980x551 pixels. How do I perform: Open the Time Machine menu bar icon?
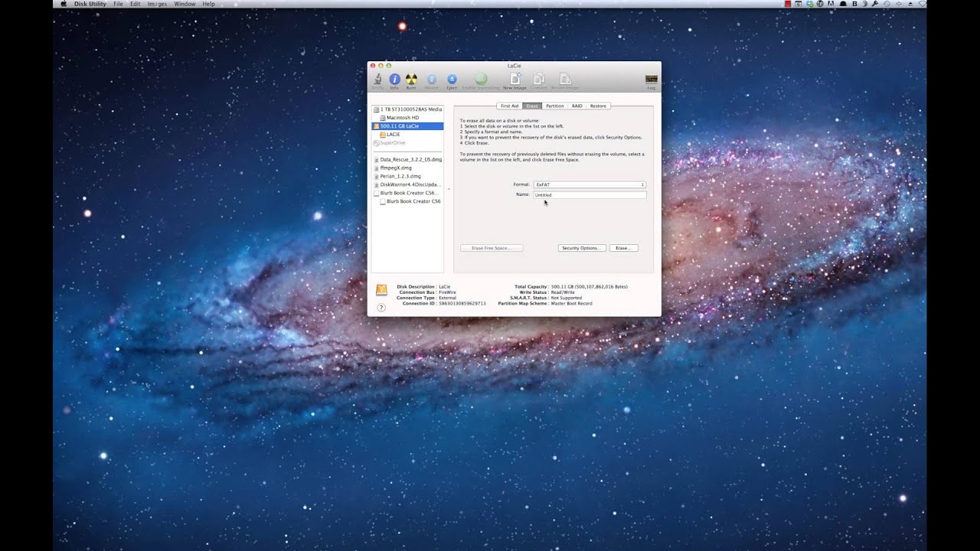coord(887,4)
